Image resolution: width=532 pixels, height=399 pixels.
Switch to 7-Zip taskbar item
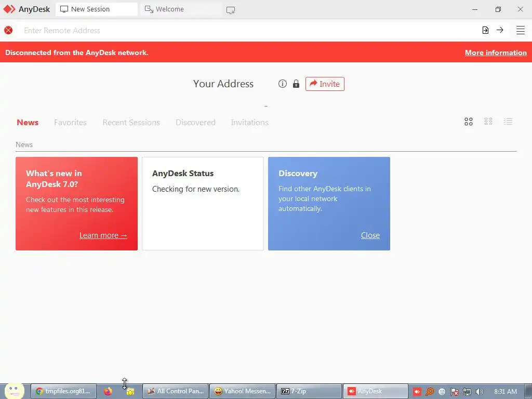click(310, 391)
